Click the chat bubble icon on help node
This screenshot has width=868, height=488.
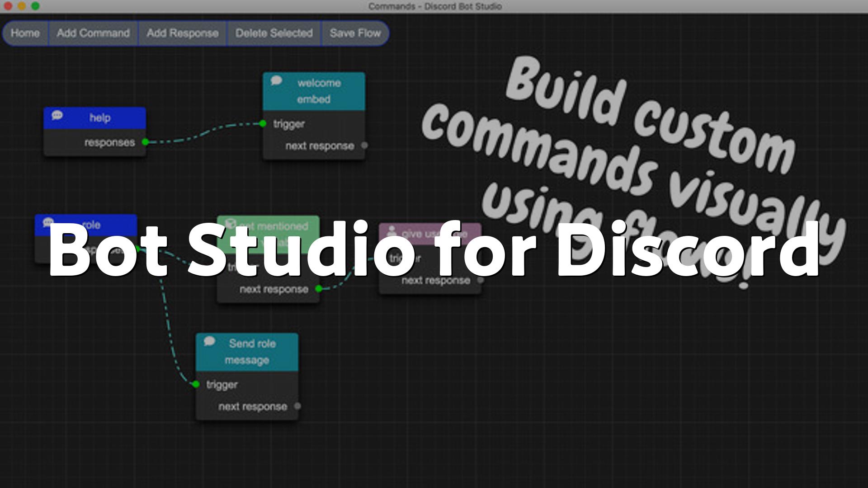pyautogui.click(x=57, y=115)
